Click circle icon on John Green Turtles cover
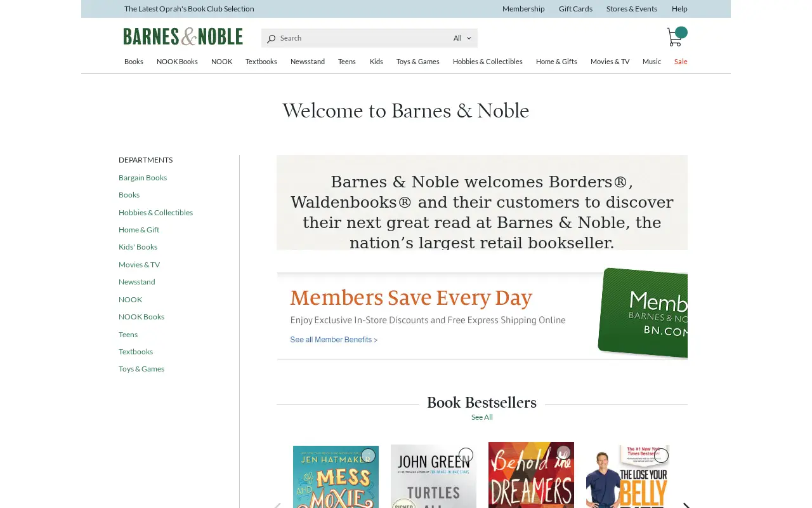The height and width of the screenshot is (508, 812). 466,455
